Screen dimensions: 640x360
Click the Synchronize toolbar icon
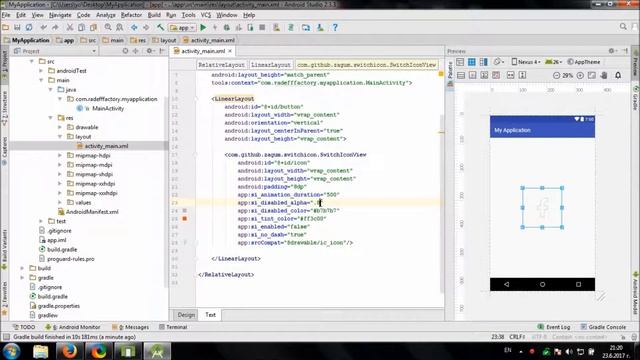(x=29, y=28)
